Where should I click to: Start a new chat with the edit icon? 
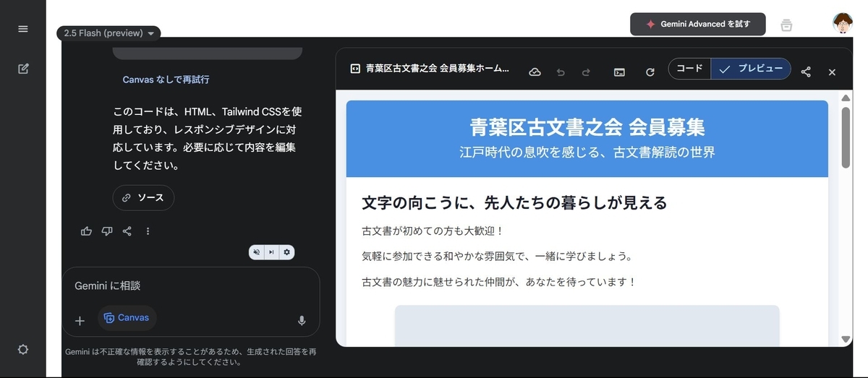[23, 69]
